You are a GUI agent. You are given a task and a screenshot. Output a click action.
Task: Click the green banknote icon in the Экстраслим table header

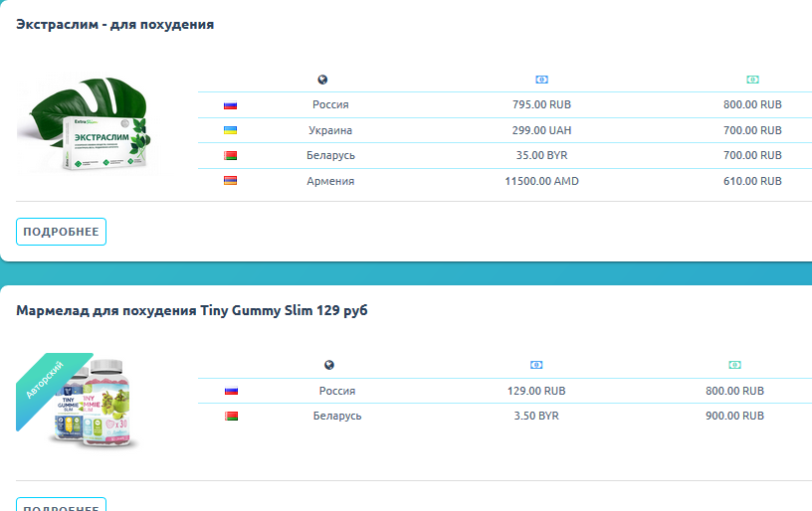(x=752, y=80)
